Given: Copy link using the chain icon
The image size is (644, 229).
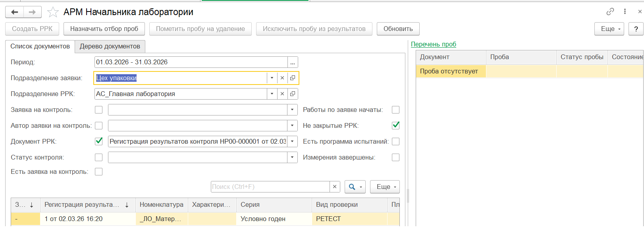Looking at the screenshot, I should coord(610,12).
